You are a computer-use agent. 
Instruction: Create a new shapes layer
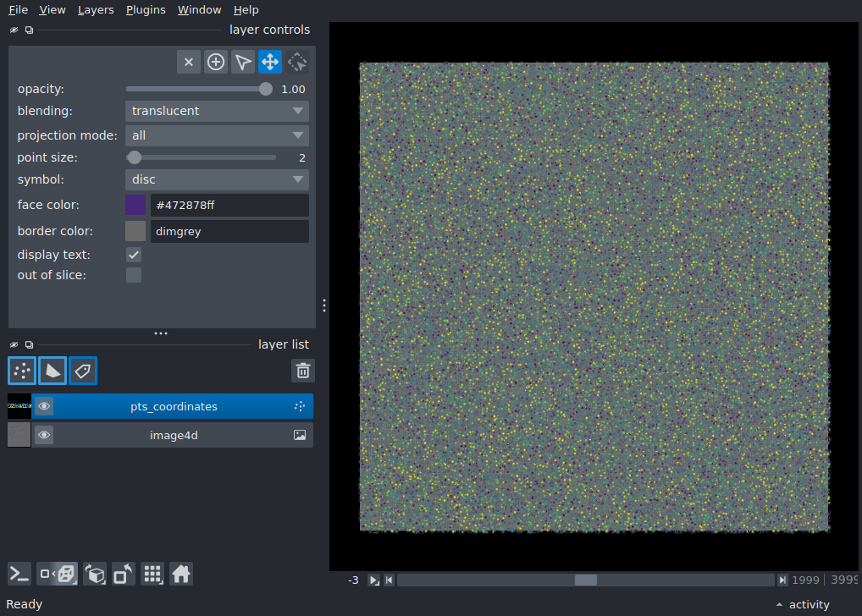pos(52,371)
